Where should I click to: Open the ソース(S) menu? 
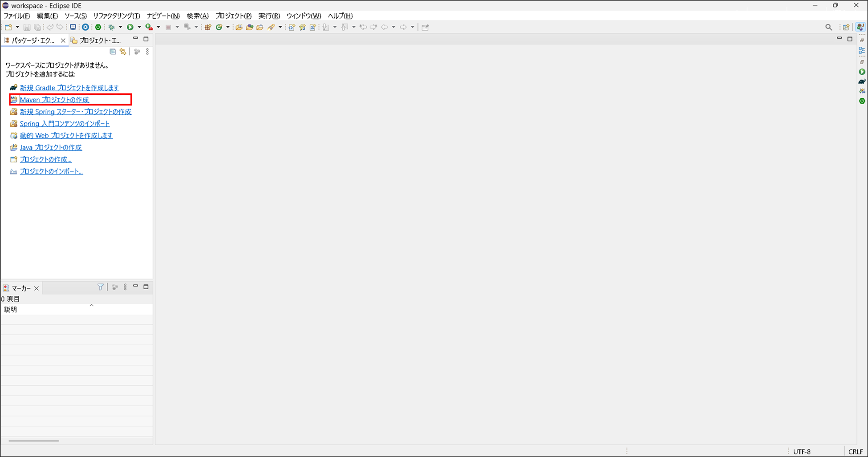click(76, 16)
